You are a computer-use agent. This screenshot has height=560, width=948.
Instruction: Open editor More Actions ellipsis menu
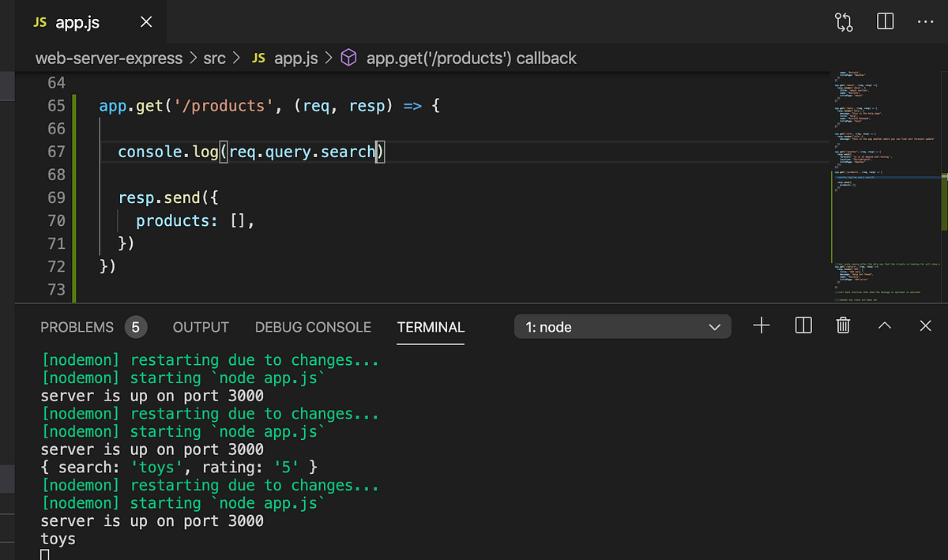[x=926, y=21]
